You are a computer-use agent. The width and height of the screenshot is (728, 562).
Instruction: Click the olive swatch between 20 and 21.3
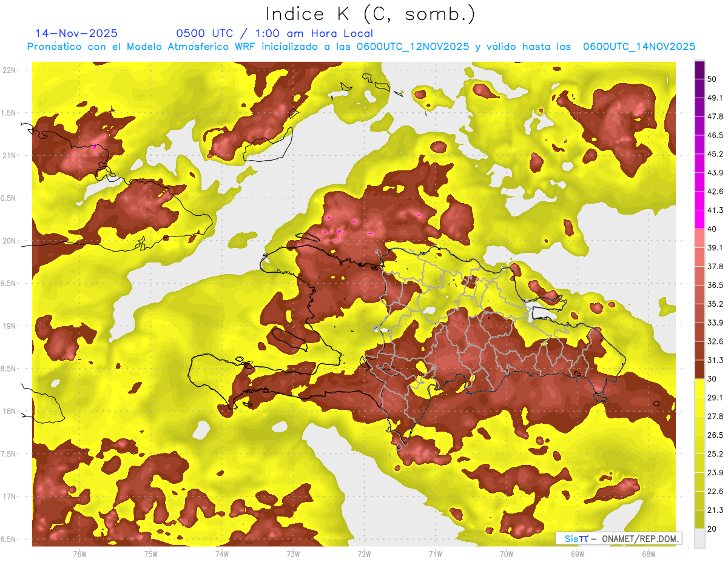point(699,519)
